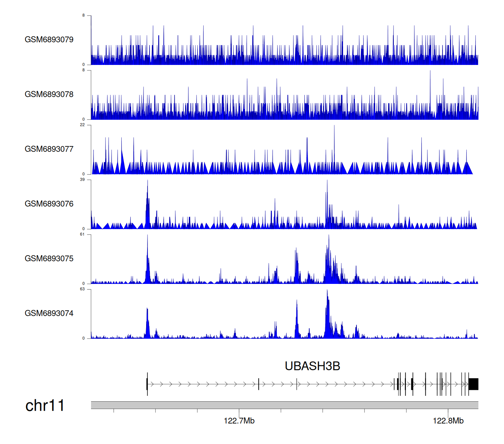Click the first exon of UBASH3B
Screen dimensions: 504x444
[147, 384]
